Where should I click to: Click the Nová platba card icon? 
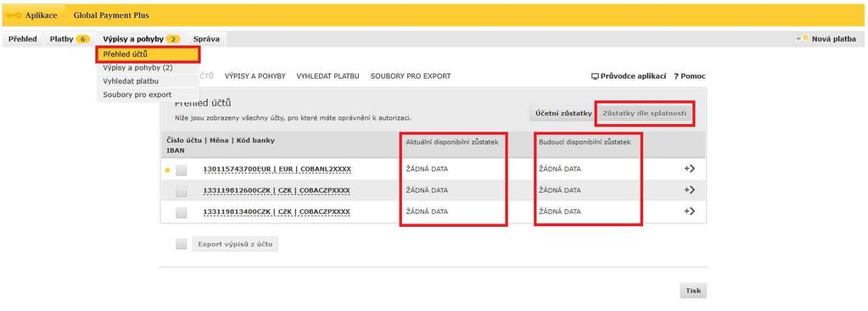pos(802,39)
